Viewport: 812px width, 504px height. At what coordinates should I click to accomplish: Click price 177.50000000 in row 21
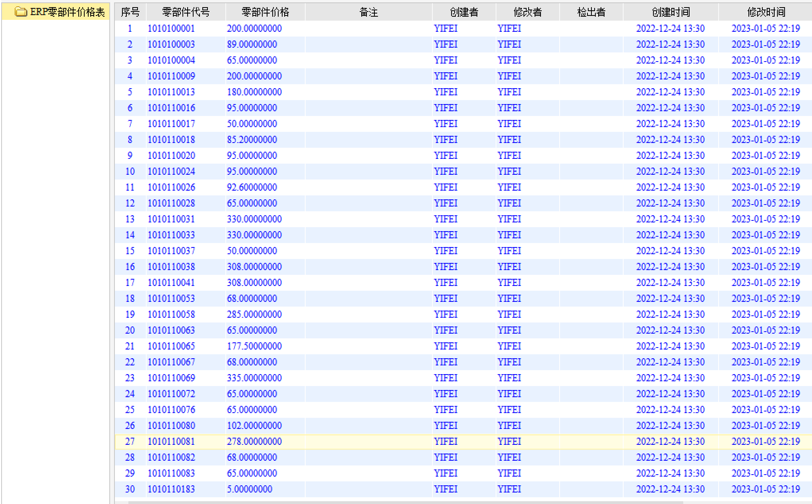point(254,346)
